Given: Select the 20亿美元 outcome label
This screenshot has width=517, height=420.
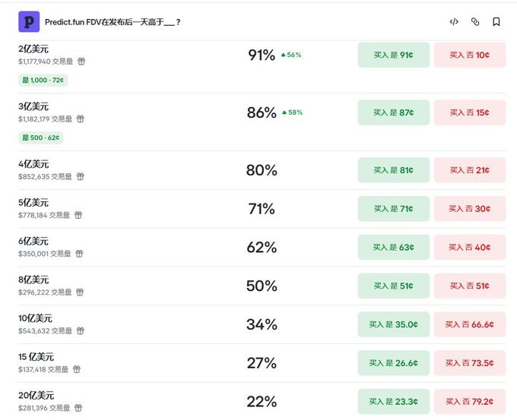Looking at the screenshot, I should pos(36,396).
